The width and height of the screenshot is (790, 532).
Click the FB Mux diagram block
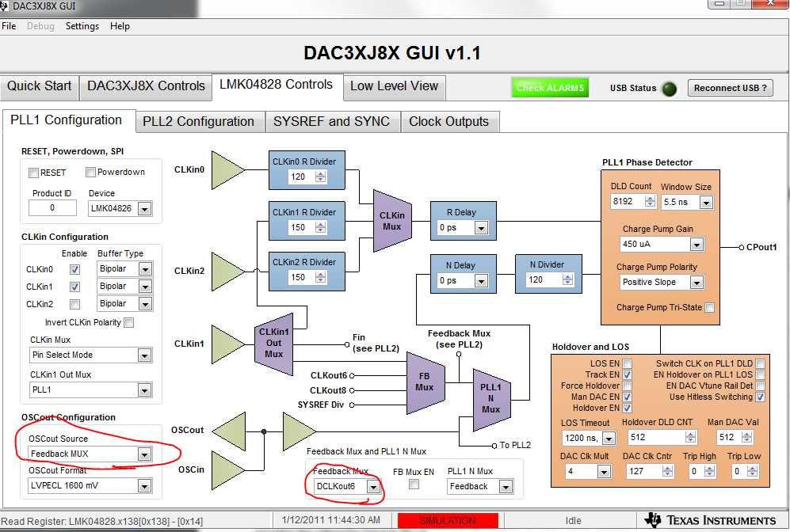426,382
